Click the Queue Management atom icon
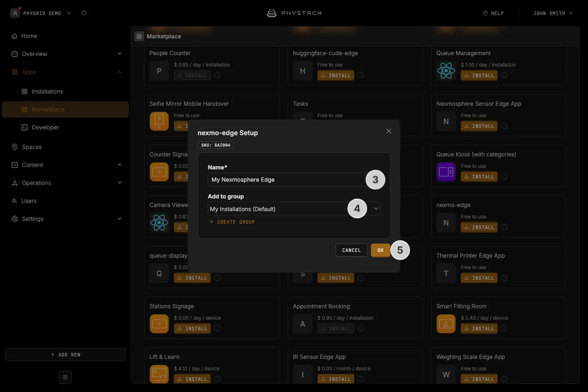 tap(446, 71)
